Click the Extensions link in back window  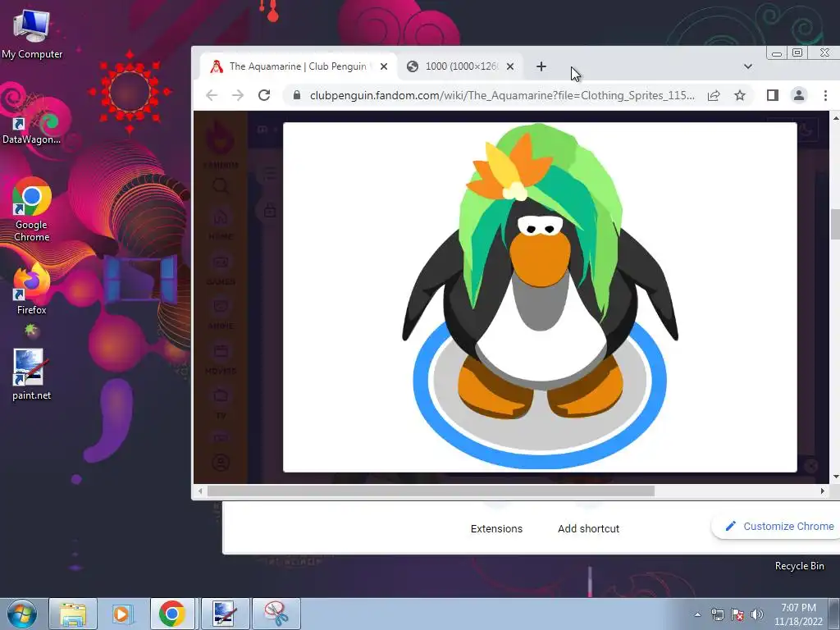tap(496, 529)
